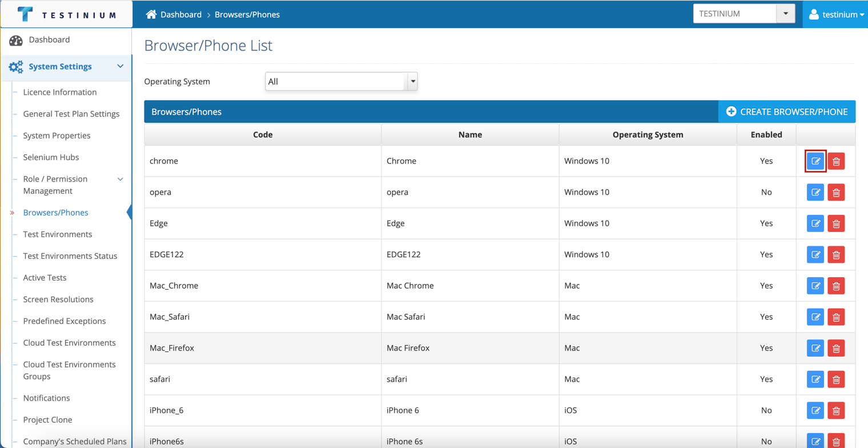The height and width of the screenshot is (448, 868).
Task: Open Notifications settings
Action: click(x=46, y=398)
